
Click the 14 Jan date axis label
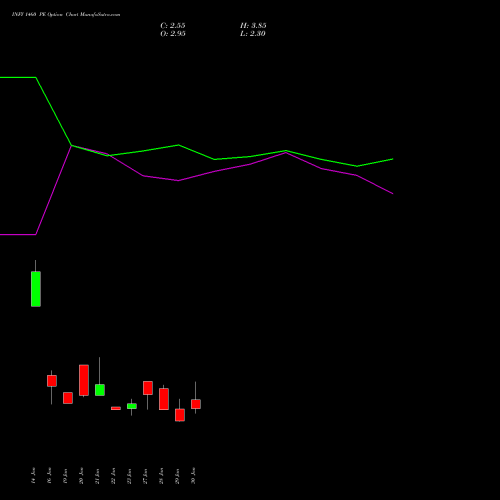pos(33,476)
